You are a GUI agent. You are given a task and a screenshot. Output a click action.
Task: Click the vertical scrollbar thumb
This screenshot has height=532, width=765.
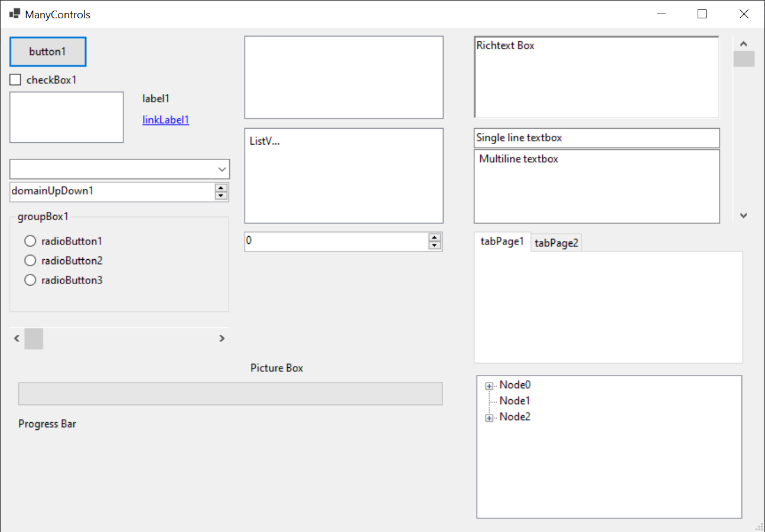tap(744, 59)
